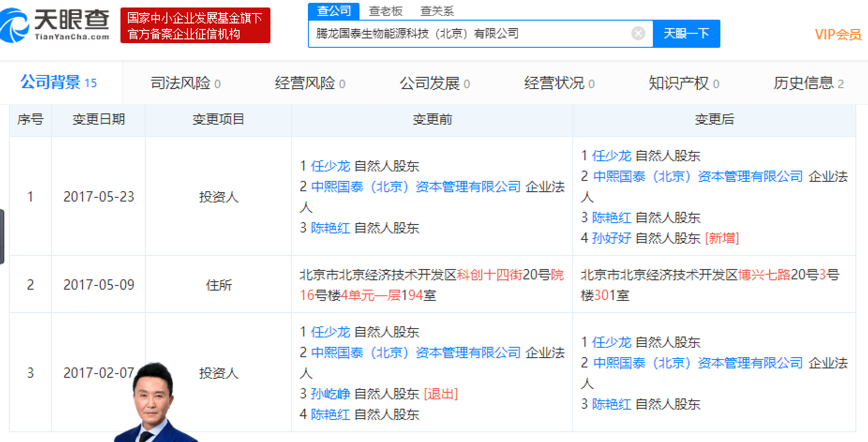Click 投资人 in the 2017-02-07 row
868x442 pixels.
(219, 373)
